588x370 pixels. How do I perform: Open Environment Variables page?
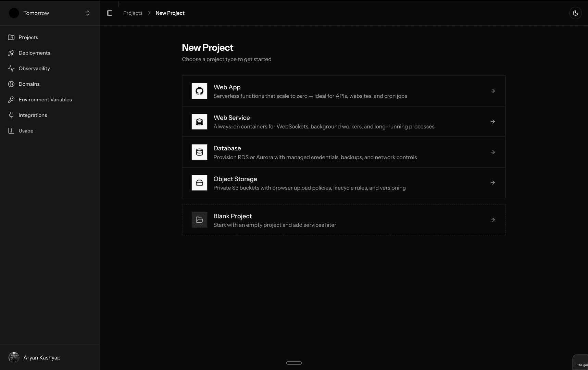[x=50, y=100]
